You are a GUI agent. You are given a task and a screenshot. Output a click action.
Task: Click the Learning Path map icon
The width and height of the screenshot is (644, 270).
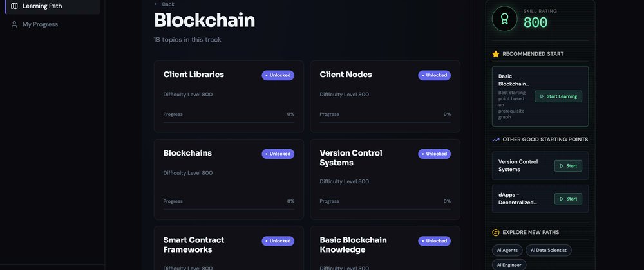point(15,6)
